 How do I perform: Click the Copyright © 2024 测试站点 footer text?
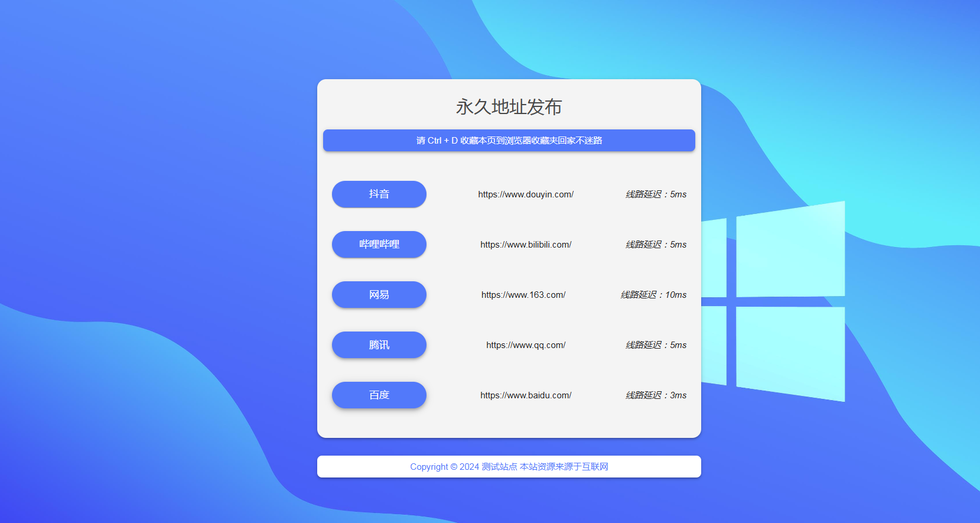point(509,467)
